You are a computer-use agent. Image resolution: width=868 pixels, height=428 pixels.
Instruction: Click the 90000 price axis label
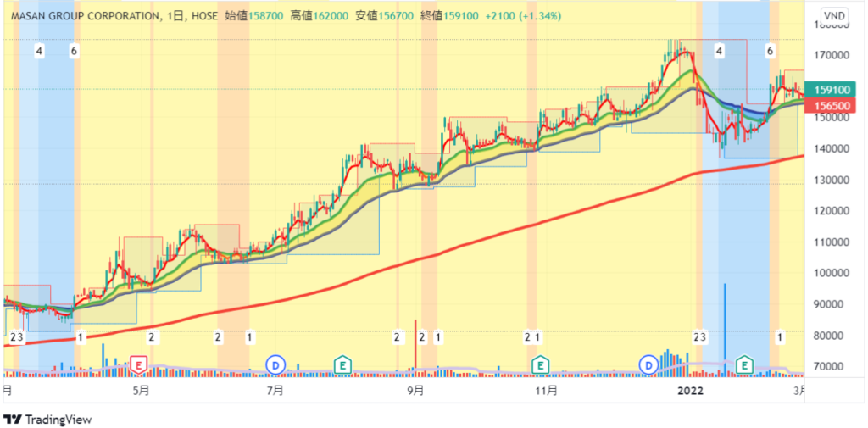coord(831,304)
